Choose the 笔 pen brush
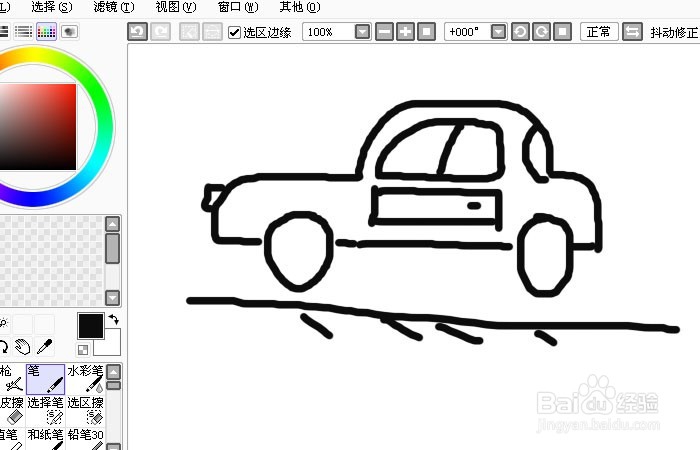Image resolution: width=700 pixels, height=450 pixels. click(46, 379)
